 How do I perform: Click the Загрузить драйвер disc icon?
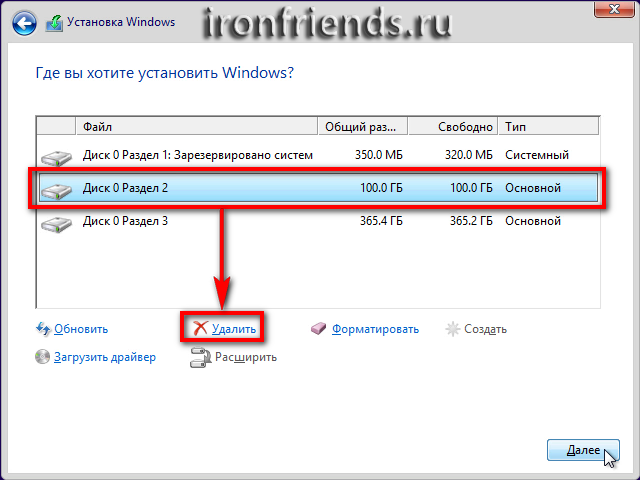click(x=43, y=357)
